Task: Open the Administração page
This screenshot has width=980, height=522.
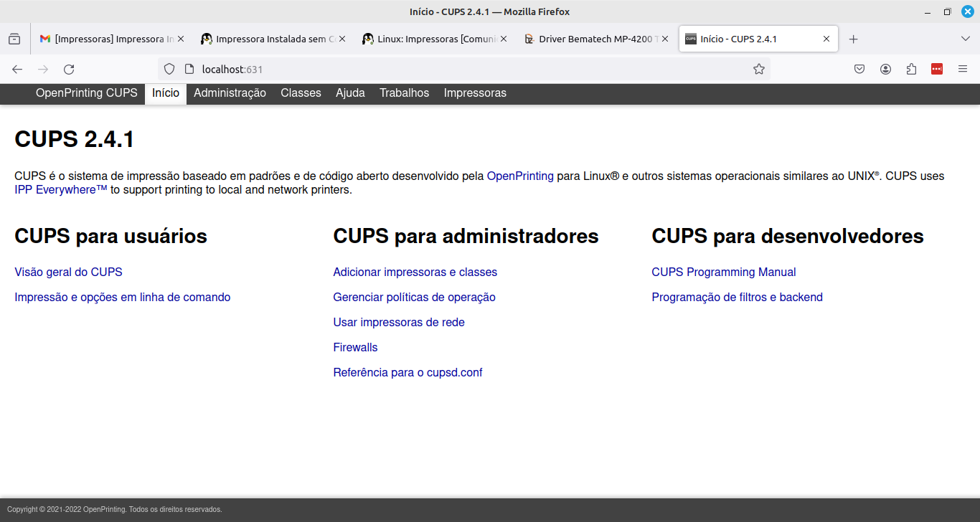Action: click(x=230, y=93)
